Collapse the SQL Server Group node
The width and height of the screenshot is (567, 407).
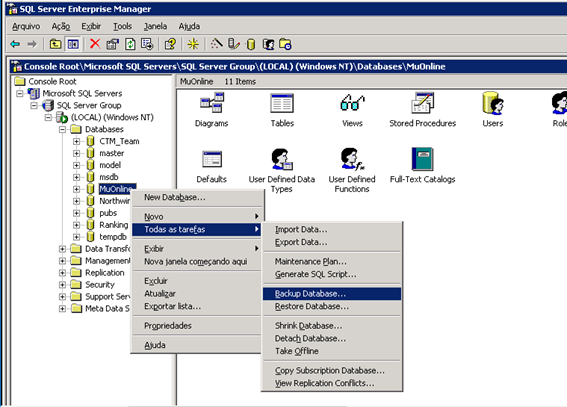pos(34,106)
